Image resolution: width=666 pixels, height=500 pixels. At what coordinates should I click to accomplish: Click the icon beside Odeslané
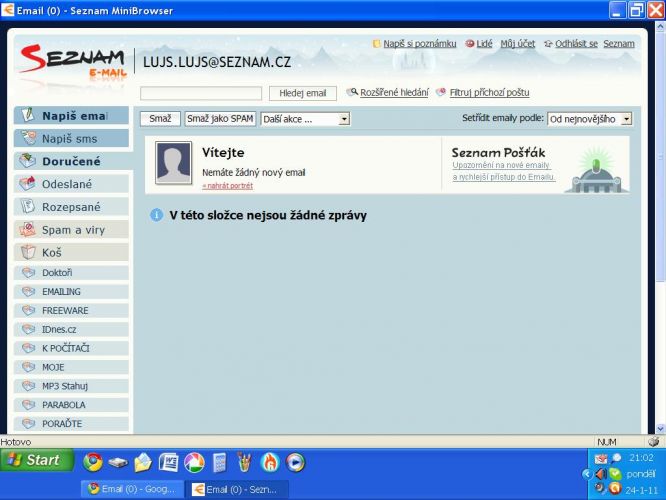[28, 183]
